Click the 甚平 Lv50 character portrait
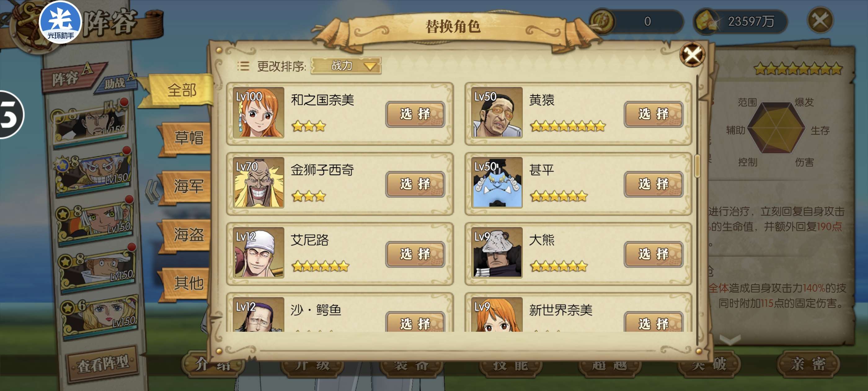The width and height of the screenshot is (868, 391). click(496, 182)
